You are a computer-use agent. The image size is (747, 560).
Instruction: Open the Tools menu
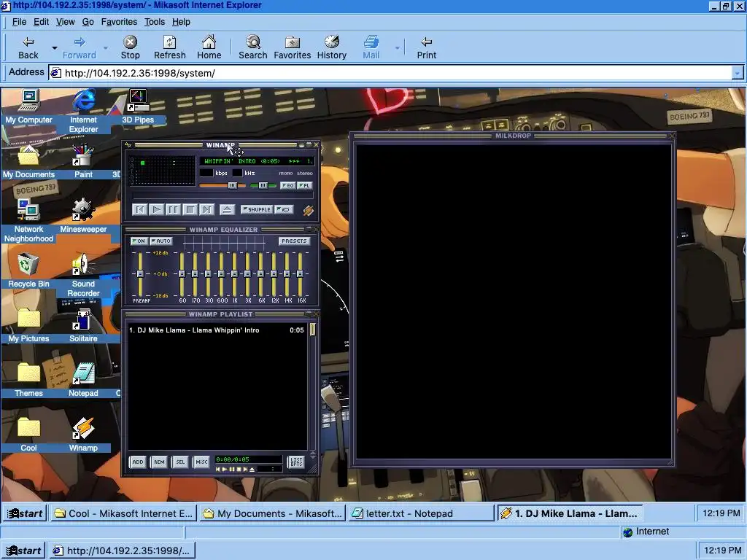[x=155, y=22]
